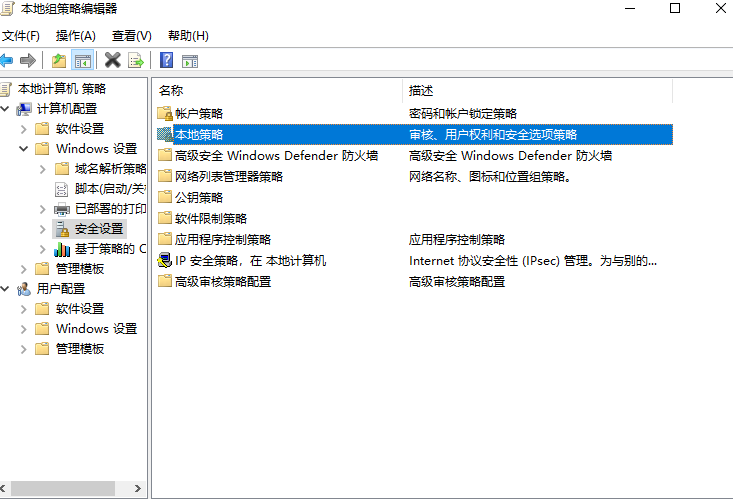Expand the 安全设置 tree node
The image size is (733, 499).
(x=42, y=229)
